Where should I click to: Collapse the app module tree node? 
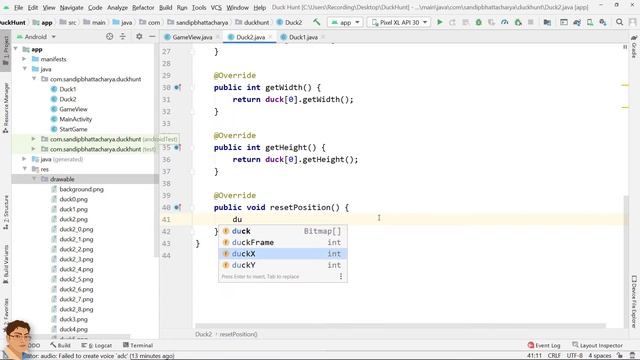coord(16,49)
